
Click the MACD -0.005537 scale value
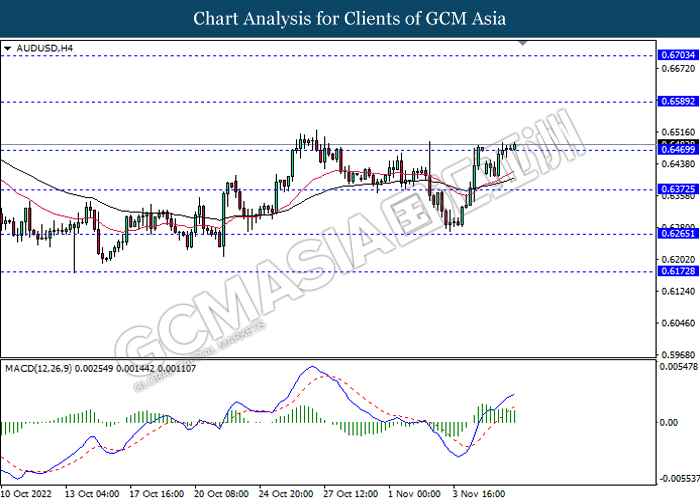pyautogui.click(x=679, y=479)
